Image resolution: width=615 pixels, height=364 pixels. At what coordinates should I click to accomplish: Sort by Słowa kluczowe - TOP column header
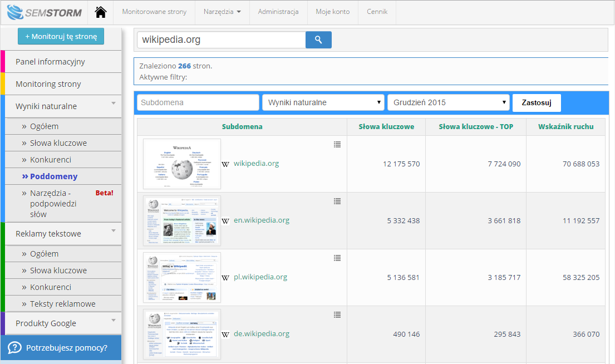(x=476, y=127)
